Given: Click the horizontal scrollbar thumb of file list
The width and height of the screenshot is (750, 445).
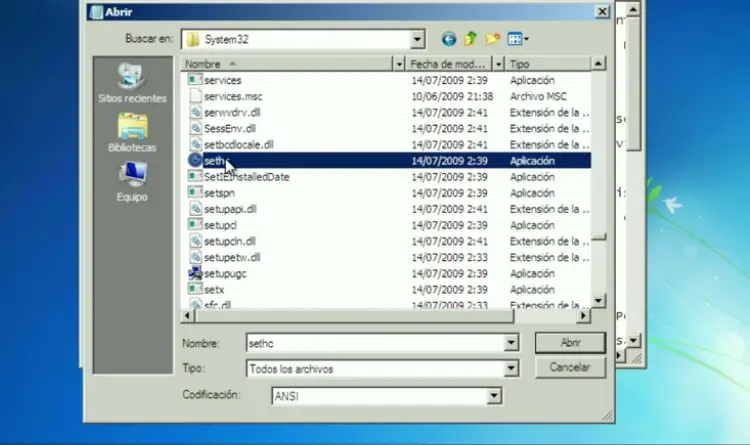Looking at the screenshot, I should 354,316.
